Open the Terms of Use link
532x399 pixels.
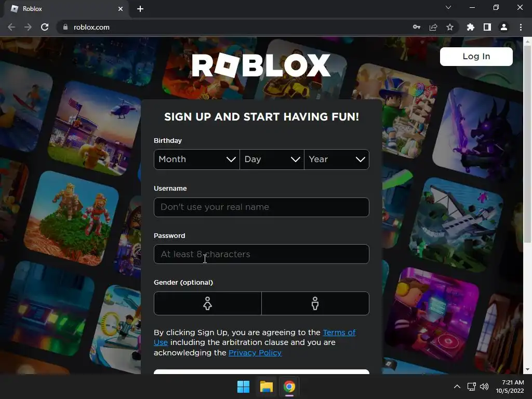339,332
